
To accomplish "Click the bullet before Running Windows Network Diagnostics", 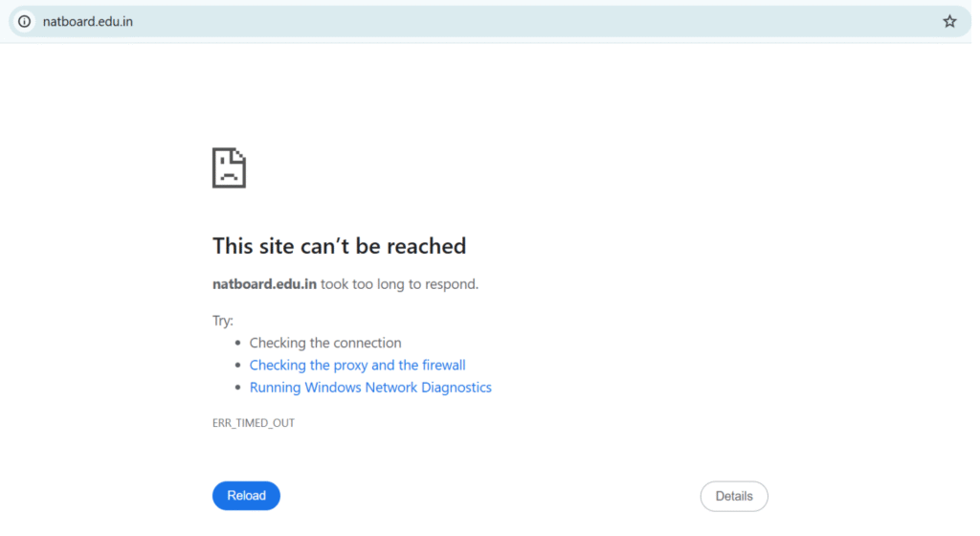I will pos(237,388).
